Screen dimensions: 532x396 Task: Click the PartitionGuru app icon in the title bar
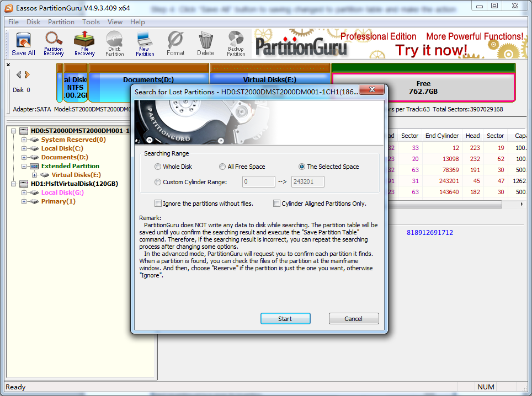(x=9, y=8)
